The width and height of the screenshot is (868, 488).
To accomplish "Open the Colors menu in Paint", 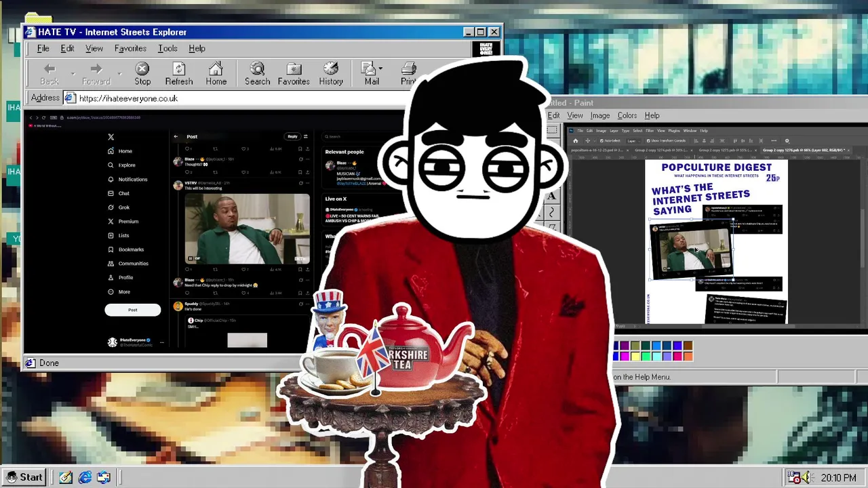I will (627, 115).
